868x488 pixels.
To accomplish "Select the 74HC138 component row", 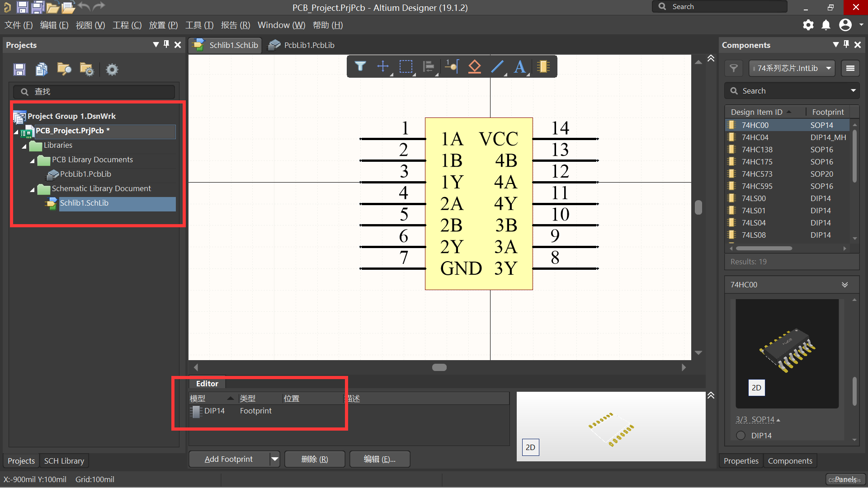I will 788,150.
